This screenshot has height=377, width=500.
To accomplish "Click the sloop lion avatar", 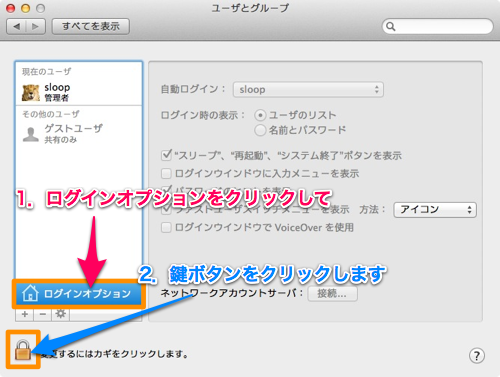I will coord(31,92).
